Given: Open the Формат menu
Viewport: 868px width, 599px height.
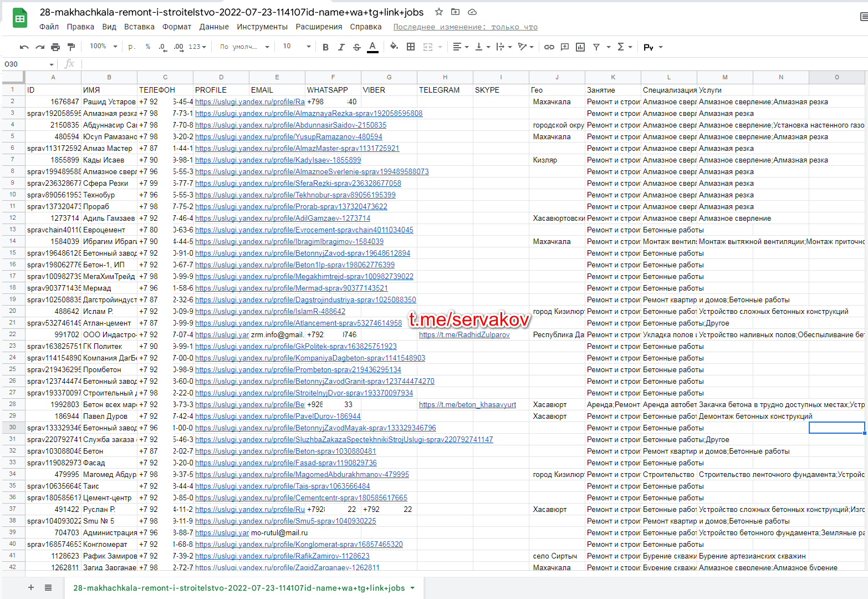Looking at the screenshot, I should tap(177, 27).
